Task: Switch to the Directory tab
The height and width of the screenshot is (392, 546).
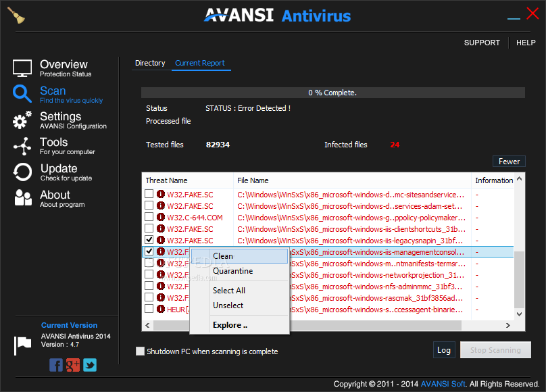Action: click(150, 63)
